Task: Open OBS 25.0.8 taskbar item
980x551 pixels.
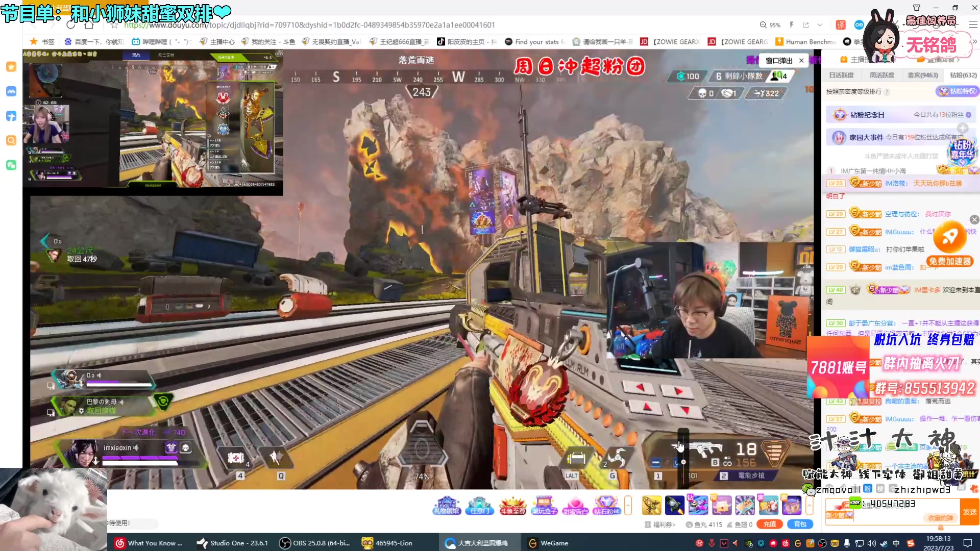Action: (x=315, y=543)
